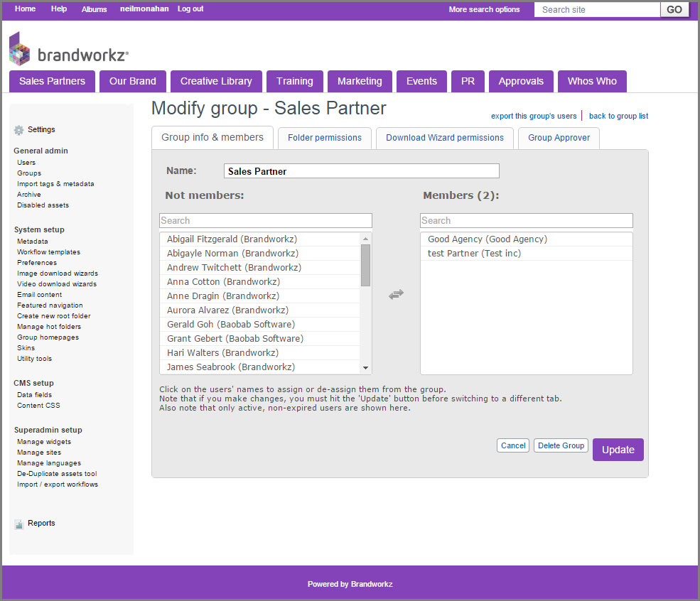Open the Whos Who navigation tab
Viewport: 700px width, 601px height.
coord(592,81)
